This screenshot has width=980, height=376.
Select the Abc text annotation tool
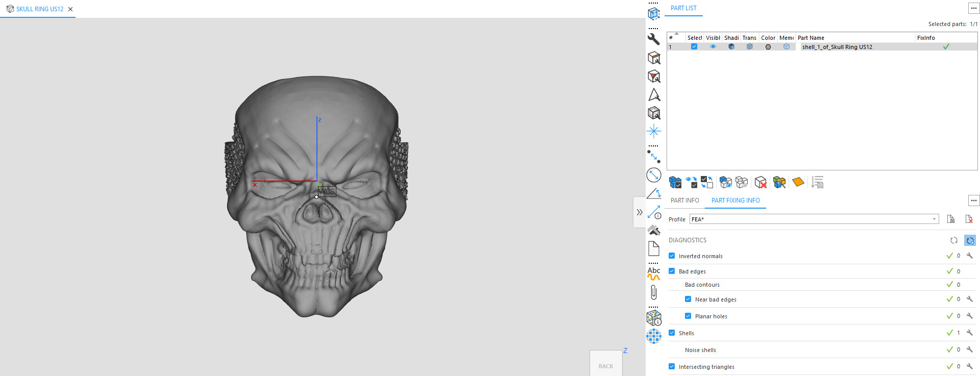click(x=654, y=273)
